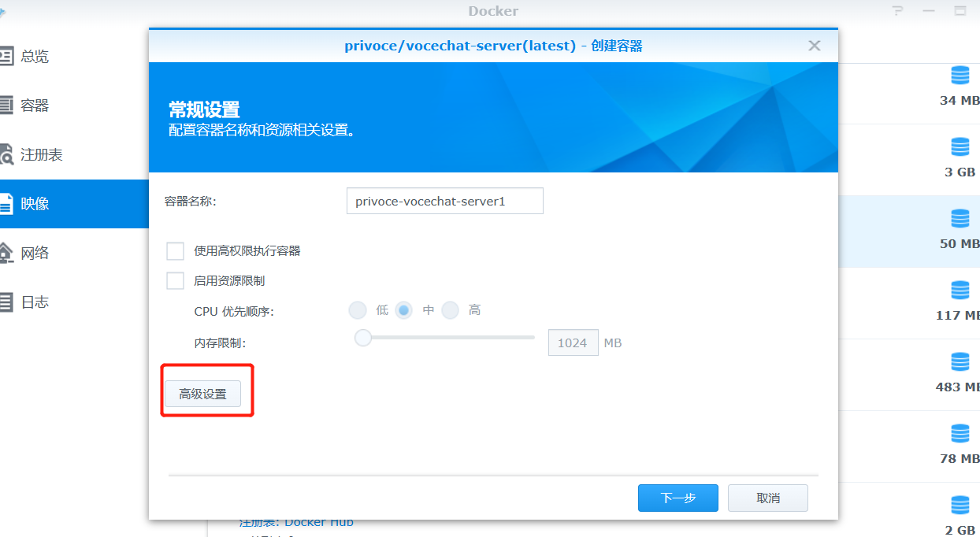Select 低 CPU priority radio button
980x537 pixels.
coord(358,310)
